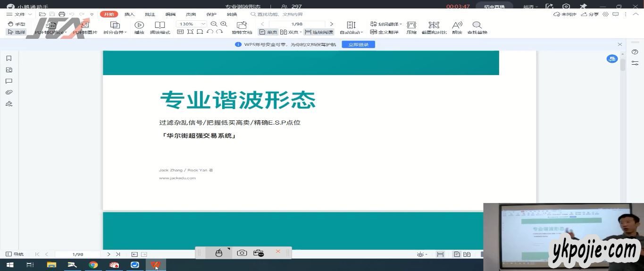Open Find and Replace (查找替换)
Viewport: 644px width, 271px height.
477,25
